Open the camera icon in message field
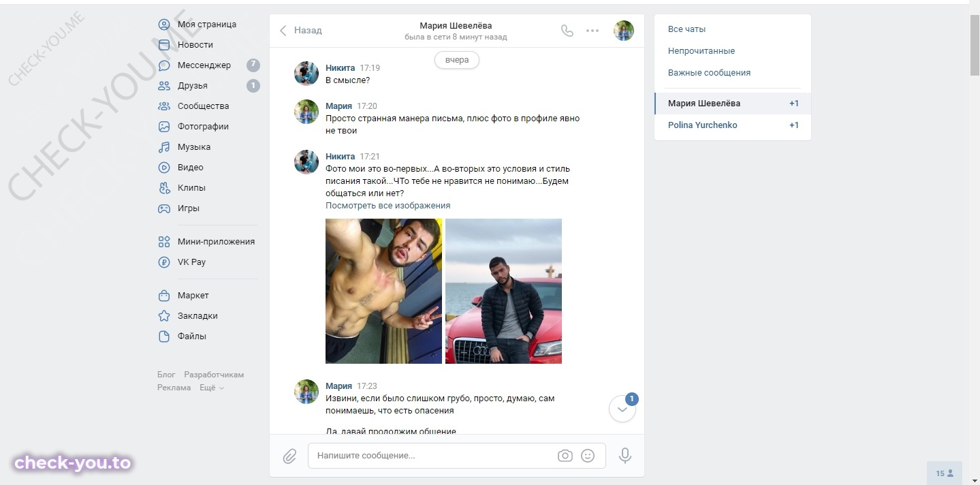 (x=565, y=456)
